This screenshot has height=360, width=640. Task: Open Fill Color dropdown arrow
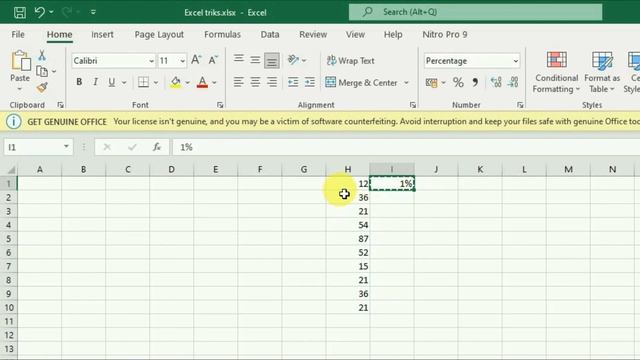187,82
